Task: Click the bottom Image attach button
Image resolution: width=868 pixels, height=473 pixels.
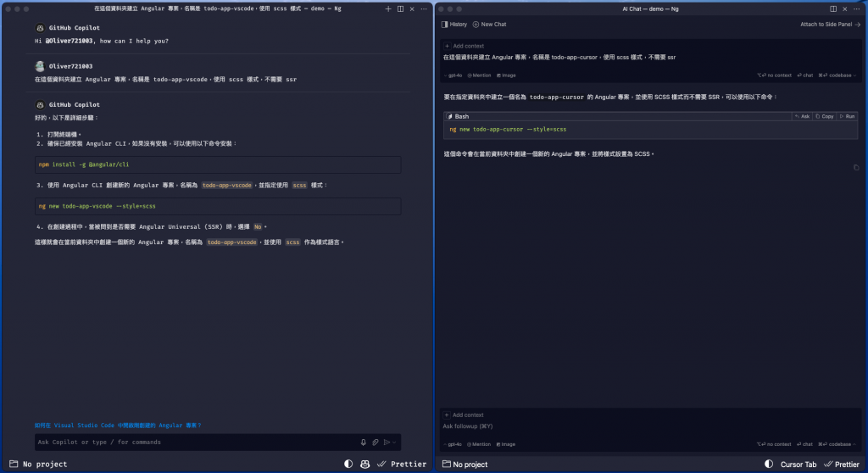Action: [506, 444]
